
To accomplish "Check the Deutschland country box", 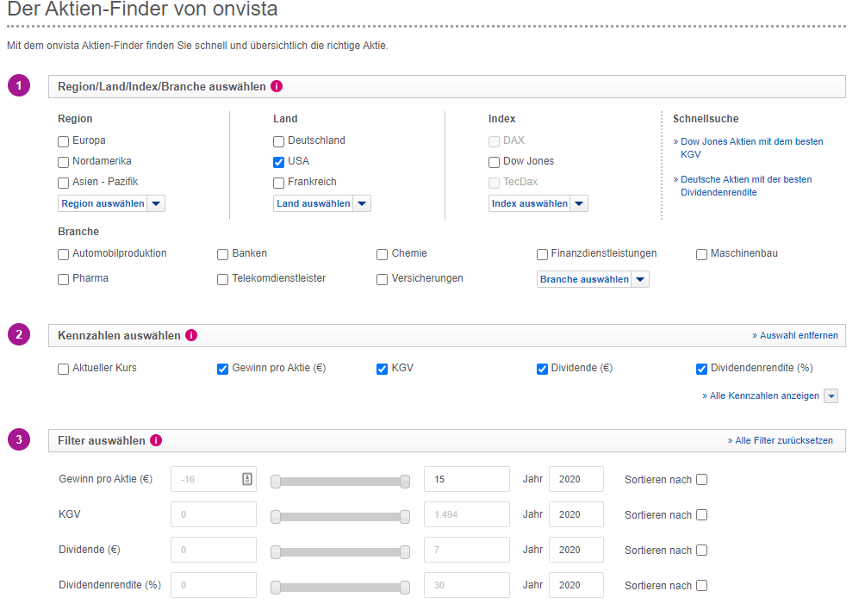I will coord(278,142).
